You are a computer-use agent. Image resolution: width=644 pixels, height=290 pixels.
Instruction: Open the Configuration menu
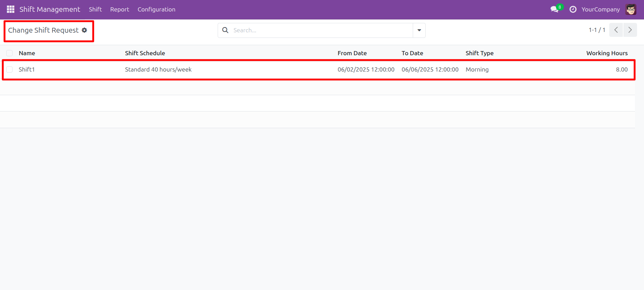(x=156, y=9)
